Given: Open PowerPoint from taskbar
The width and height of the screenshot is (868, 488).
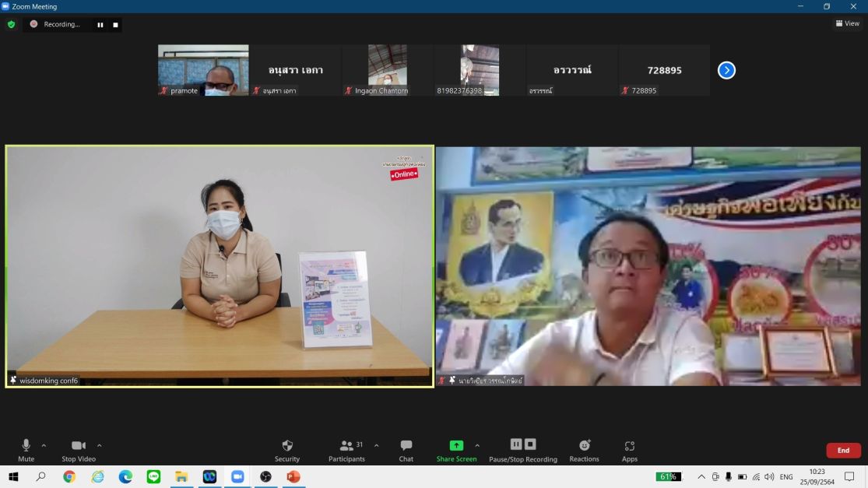Looking at the screenshot, I should pyautogui.click(x=293, y=476).
